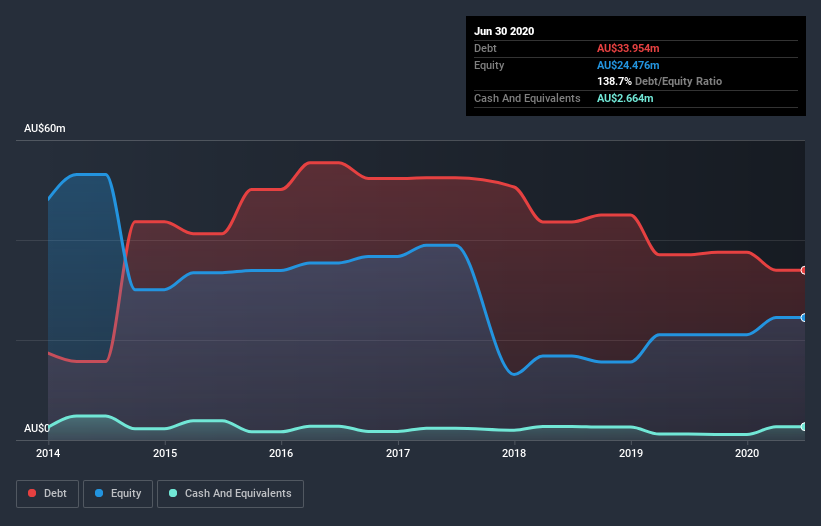The width and height of the screenshot is (821, 526).
Task: Click the red Debt legend dot
Action: (32, 493)
